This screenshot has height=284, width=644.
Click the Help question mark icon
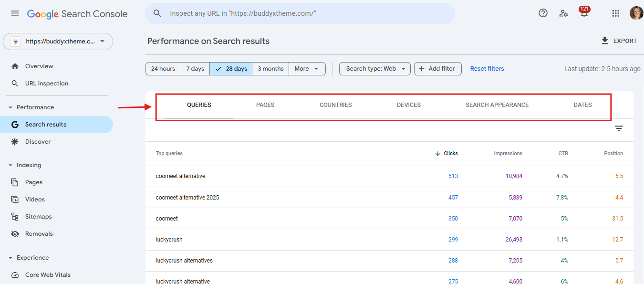point(543,13)
